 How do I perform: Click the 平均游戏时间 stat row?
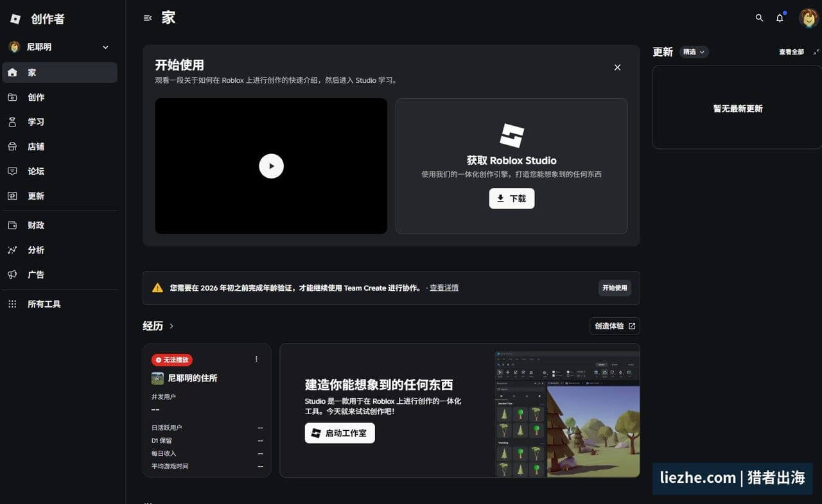pyautogui.click(x=207, y=466)
